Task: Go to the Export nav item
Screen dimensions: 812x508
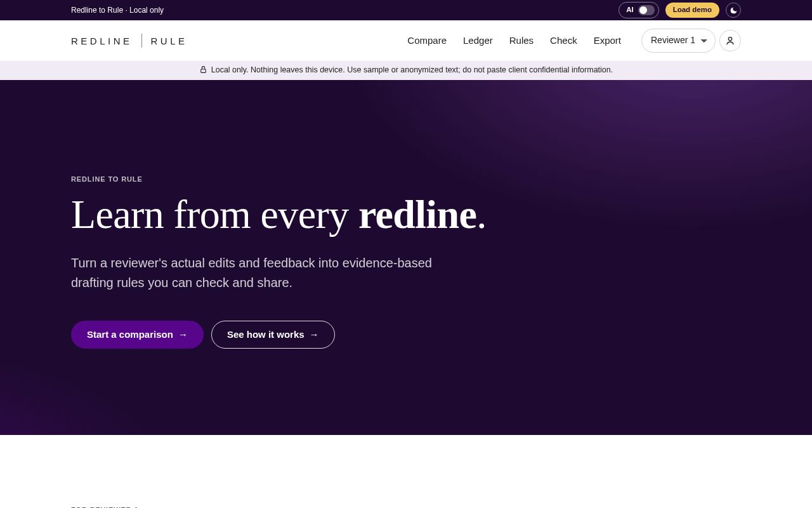Action: (x=607, y=41)
